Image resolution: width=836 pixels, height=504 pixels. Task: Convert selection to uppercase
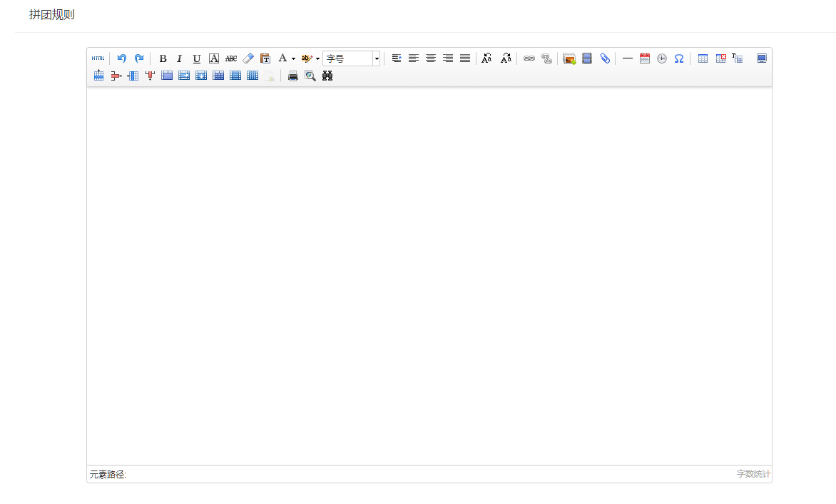486,58
